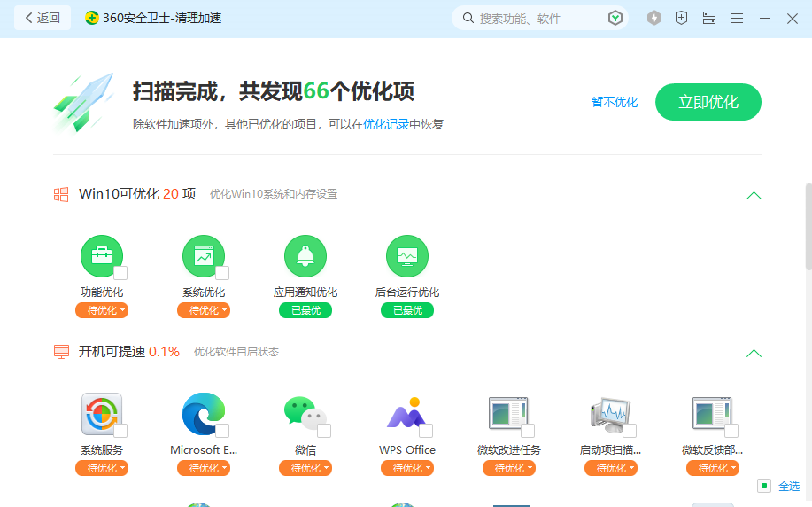Click the Win10可优化 20 项 heading

pos(137,194)
